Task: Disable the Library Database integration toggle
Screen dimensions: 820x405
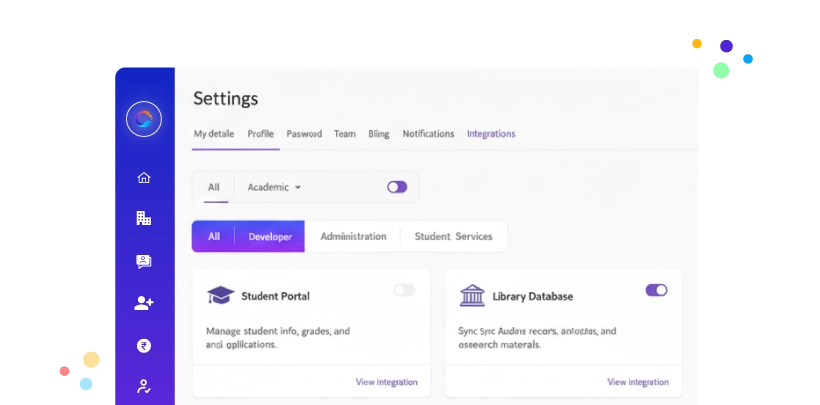Action: 656,290
